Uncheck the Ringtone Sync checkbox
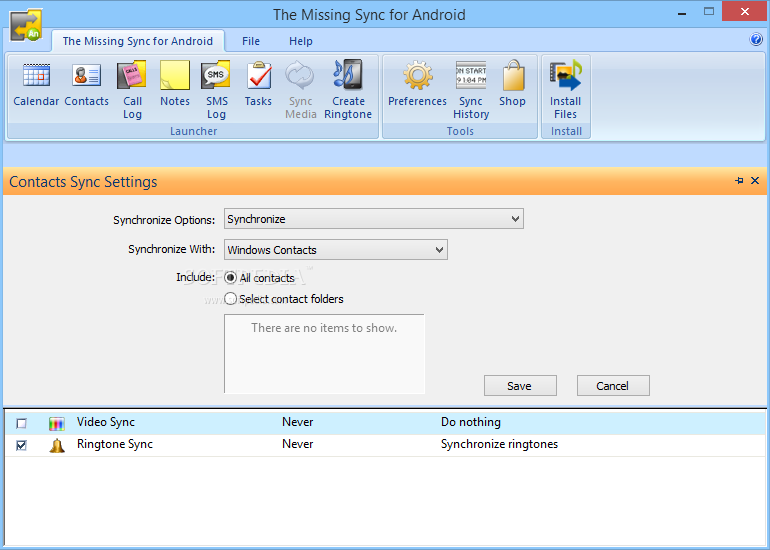 22,445
